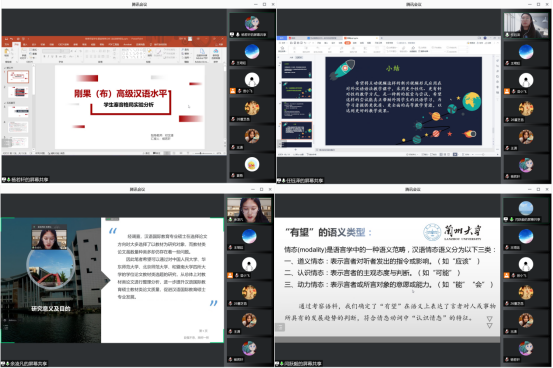This screenshot has height=368, width=553.
Task: Switch WPS side panel to outline view
Action: 291,58
